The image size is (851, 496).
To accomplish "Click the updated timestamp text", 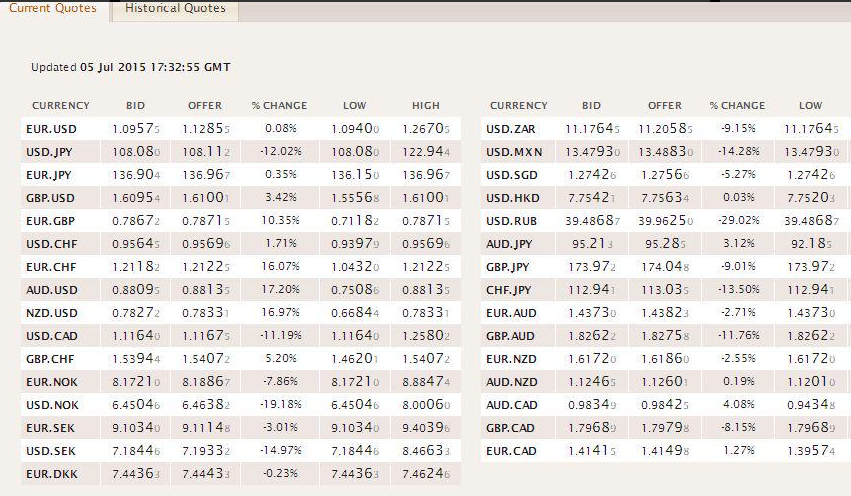I will [x=131, y=67].
